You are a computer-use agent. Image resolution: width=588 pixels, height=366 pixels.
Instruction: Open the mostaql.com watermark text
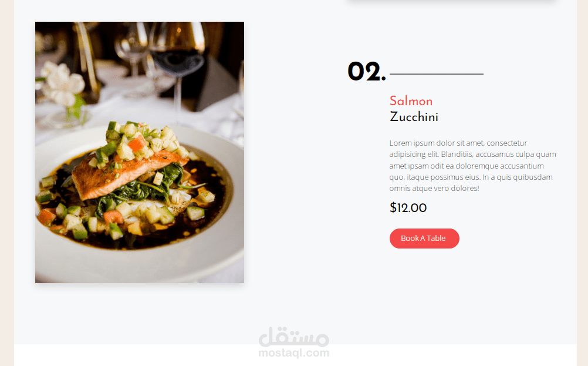(x=293, y=353)
